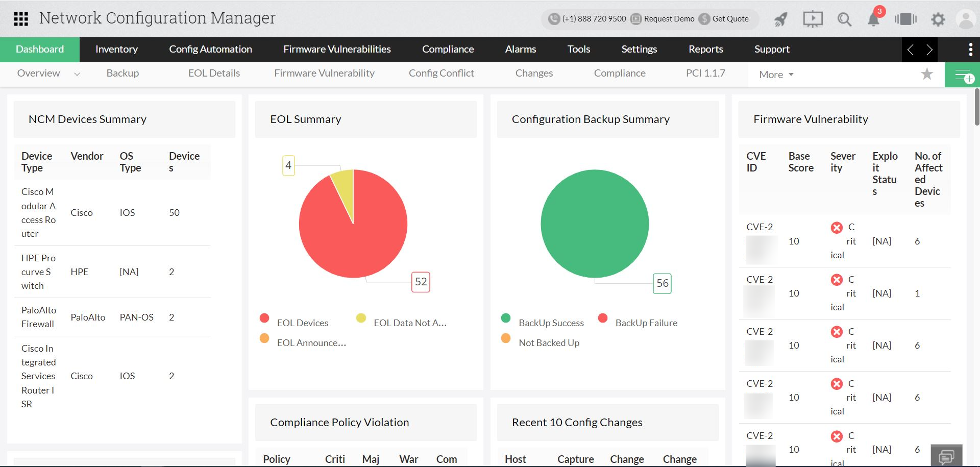Open settings using the gear icon
This screenshot has width=980, height=467.
click(938, 19)
